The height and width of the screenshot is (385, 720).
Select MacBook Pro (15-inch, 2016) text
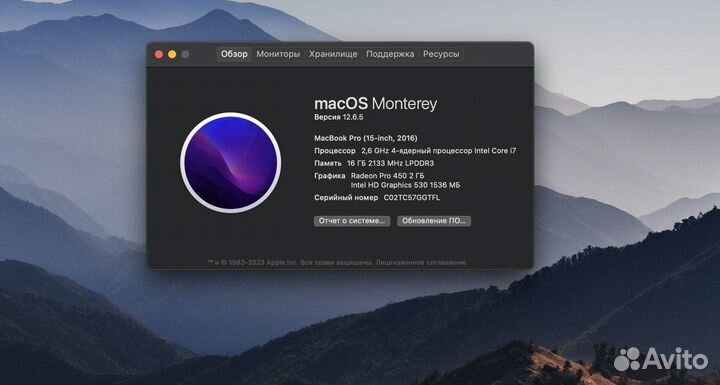tap(366, 138)
